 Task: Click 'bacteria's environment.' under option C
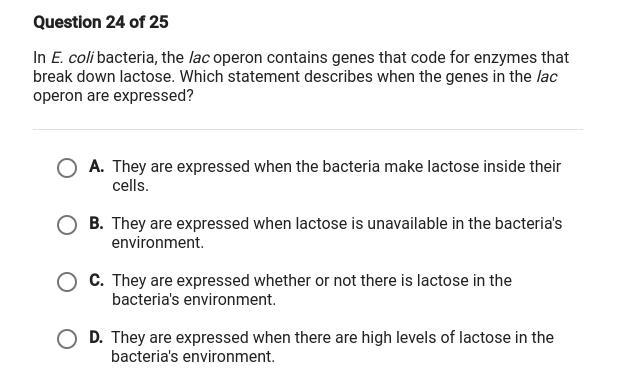[x=194, y=300]
